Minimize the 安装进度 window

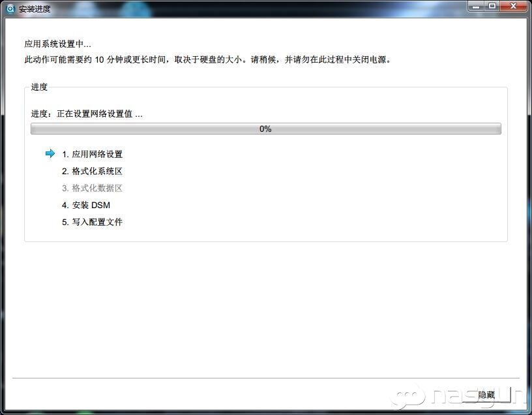pyautogui.click(x=476, y=6)
